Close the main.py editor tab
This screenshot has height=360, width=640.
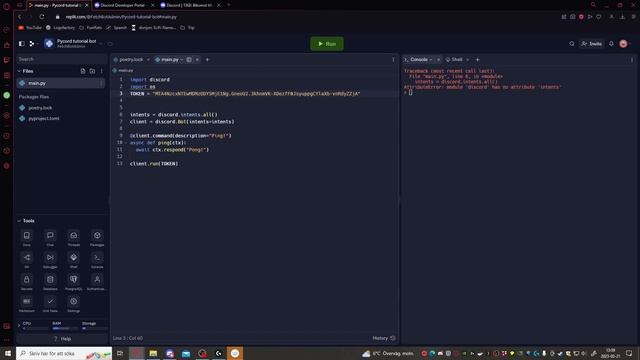coord(197,60)
